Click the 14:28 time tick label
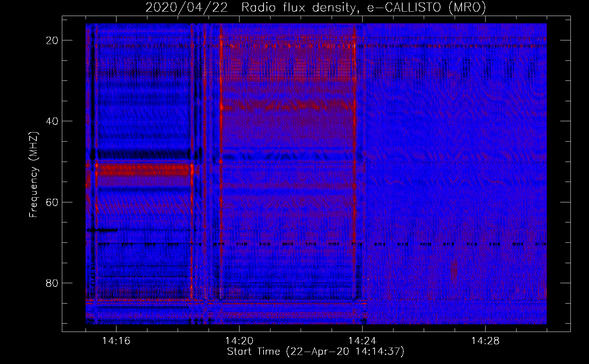This screenshot has width=589, height=364. coord(485,341)
